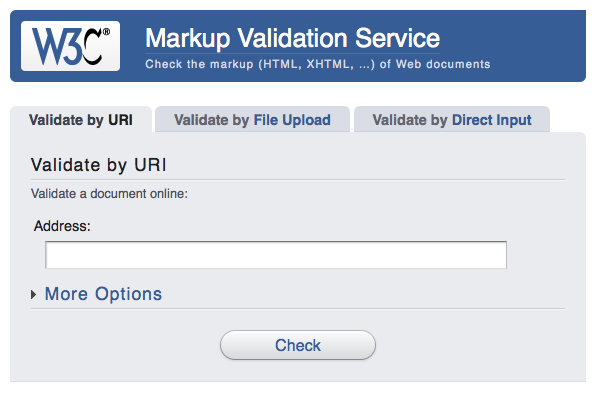Open the Validate by Direct Input tab
This screenshot has height=394, width=596.
452,120
